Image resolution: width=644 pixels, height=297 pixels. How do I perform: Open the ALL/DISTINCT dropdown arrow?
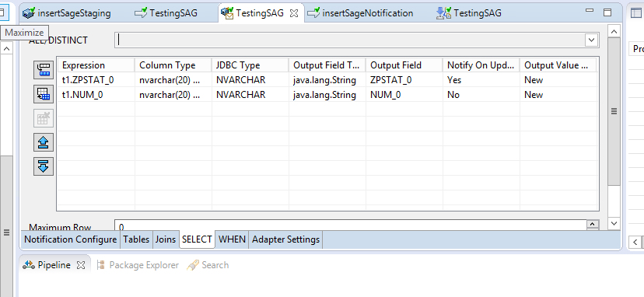click(x=591, y=40)
